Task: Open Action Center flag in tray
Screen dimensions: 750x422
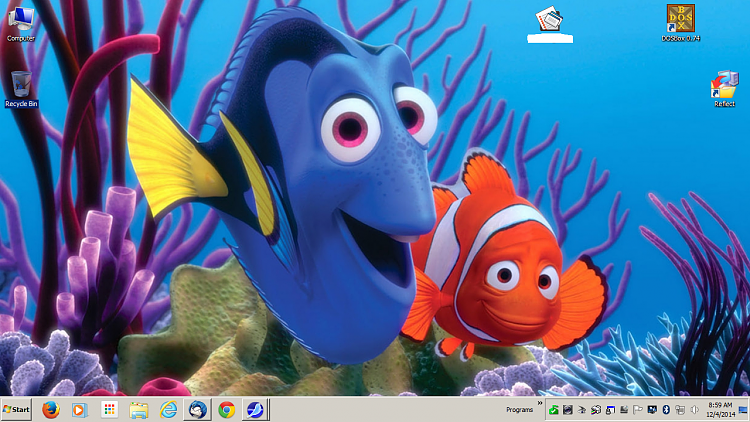Action: click(638, 410)
